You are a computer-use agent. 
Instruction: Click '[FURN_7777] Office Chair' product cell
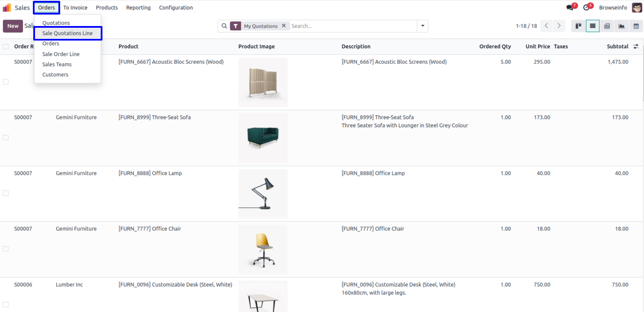tap(150, 229)
